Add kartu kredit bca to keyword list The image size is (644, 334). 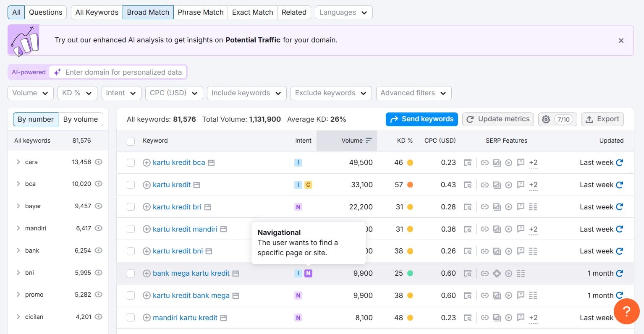tap(147, 163)
